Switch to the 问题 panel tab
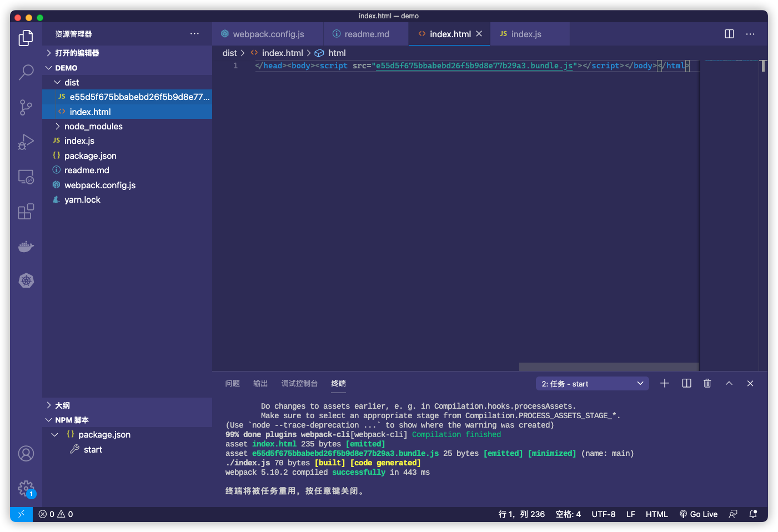778x532 pixels. (233, 384)
